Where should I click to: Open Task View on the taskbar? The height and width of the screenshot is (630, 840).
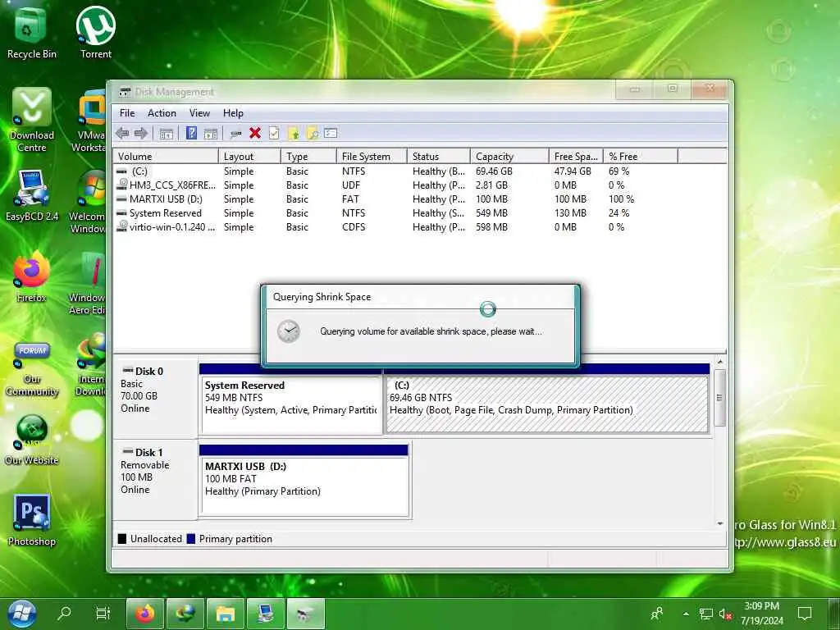pos(103,612)
